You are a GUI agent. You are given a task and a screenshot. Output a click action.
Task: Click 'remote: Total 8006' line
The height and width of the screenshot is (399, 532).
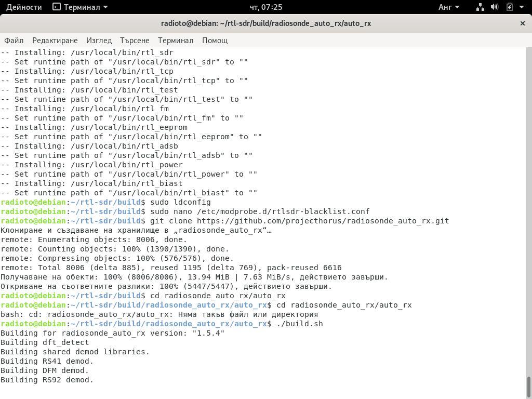[171, 268]
